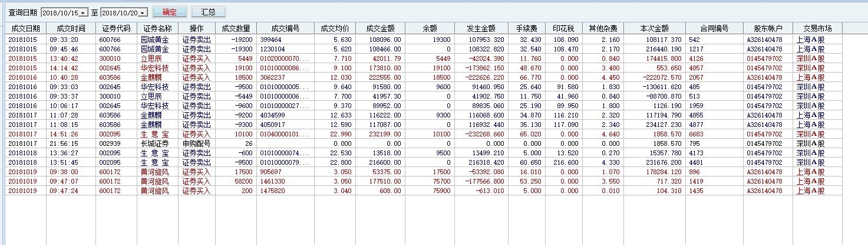Image resolution: width=868 pixels, height=245 pixels.
Task: Click the trade amount 232199.00
Action: 385,134
